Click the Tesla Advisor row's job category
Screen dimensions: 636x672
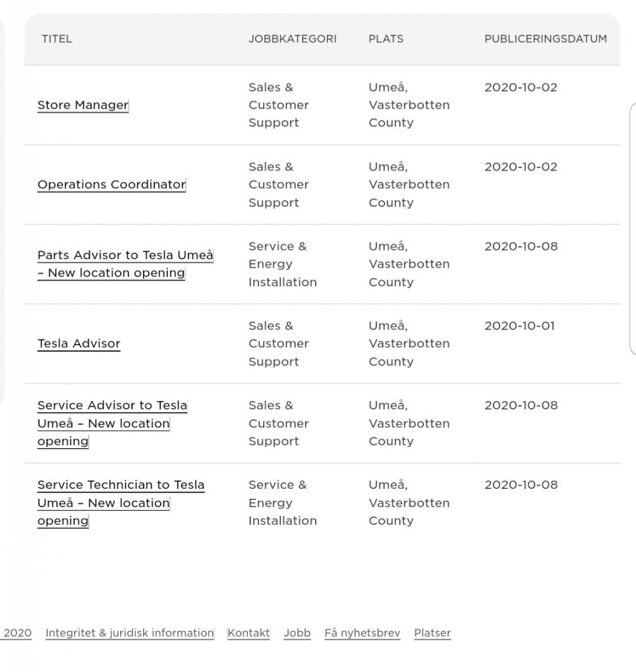coord(278,343)
